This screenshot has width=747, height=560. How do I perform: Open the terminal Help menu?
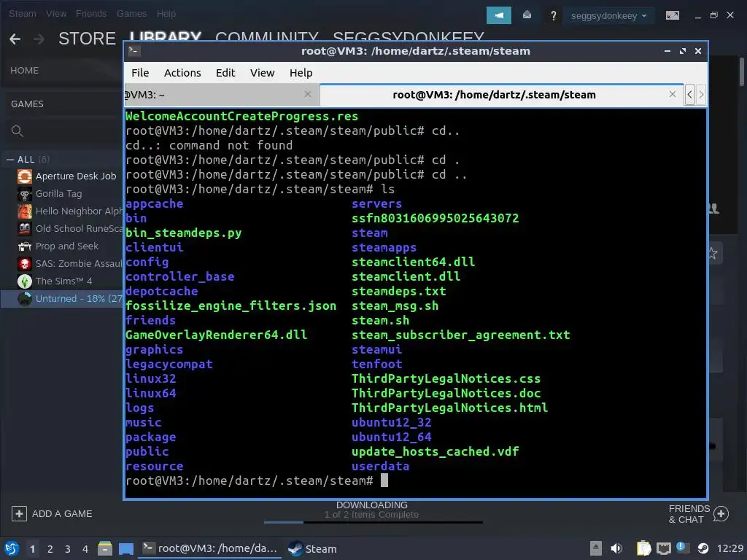click(301, 73)
